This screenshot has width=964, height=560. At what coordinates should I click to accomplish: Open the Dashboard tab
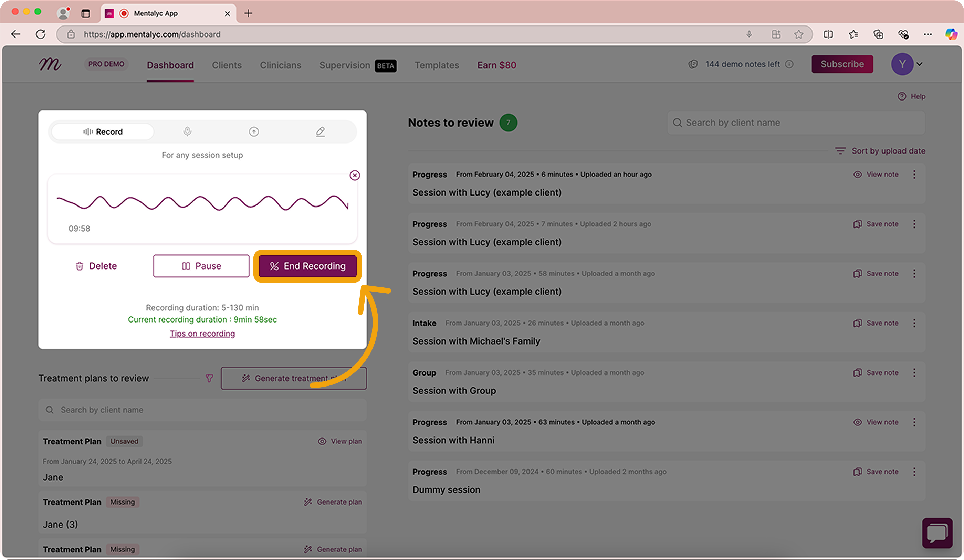170,65
